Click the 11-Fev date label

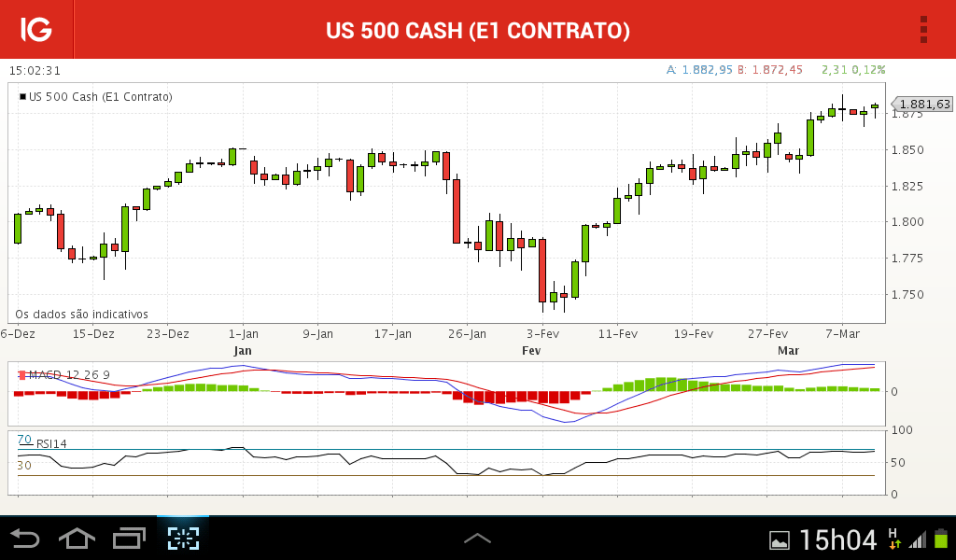coord(618,334)
